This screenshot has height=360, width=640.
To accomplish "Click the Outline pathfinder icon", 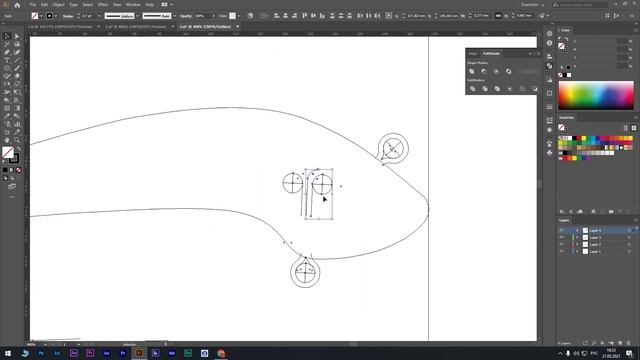I will (x=522, y=89).
